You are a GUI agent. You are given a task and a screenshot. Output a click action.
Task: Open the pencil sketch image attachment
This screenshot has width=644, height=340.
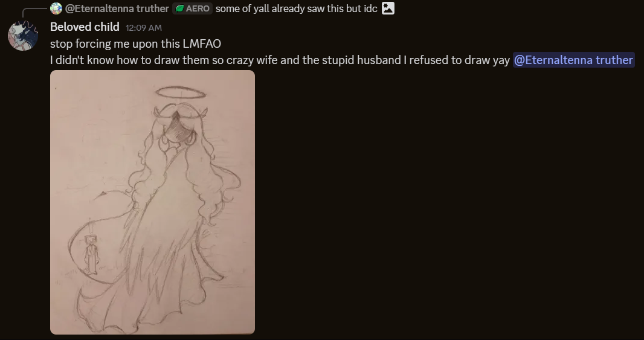pyautogui.click(x=152, y=202)
